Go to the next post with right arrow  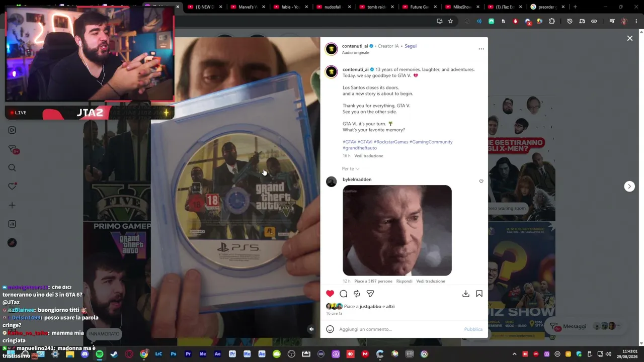tap(629, 187)
